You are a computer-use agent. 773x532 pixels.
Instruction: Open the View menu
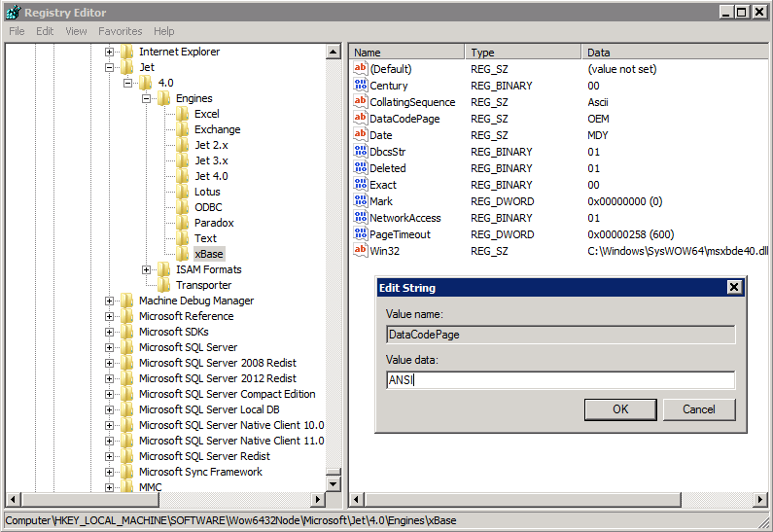[x=76, y=31]
